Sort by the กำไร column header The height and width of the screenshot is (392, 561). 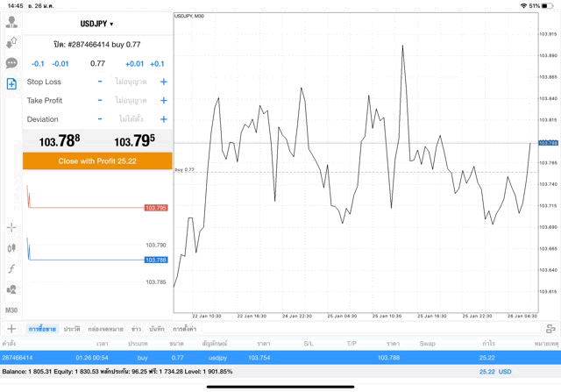488,344
